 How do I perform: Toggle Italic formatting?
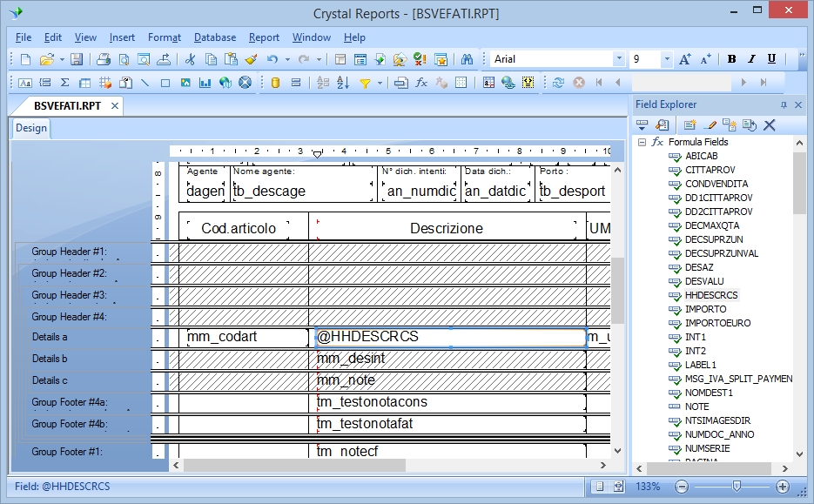pyautogui.click(x=751, y=59)
